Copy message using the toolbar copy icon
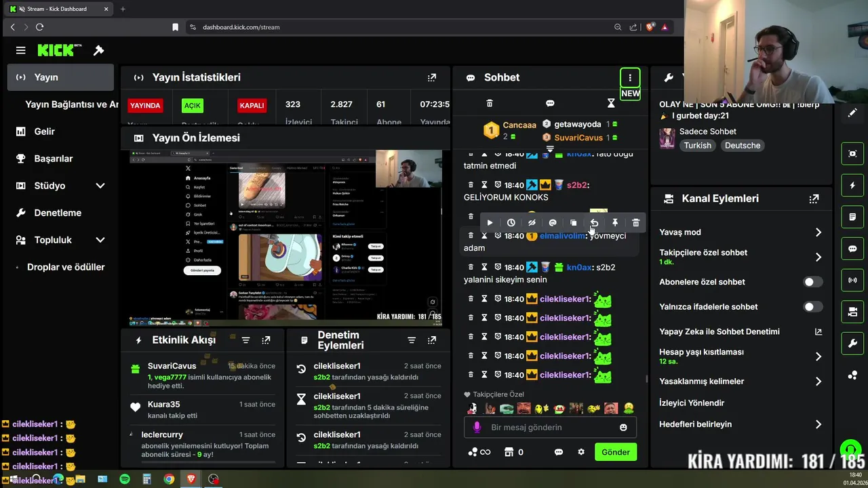 click(573, 222)
